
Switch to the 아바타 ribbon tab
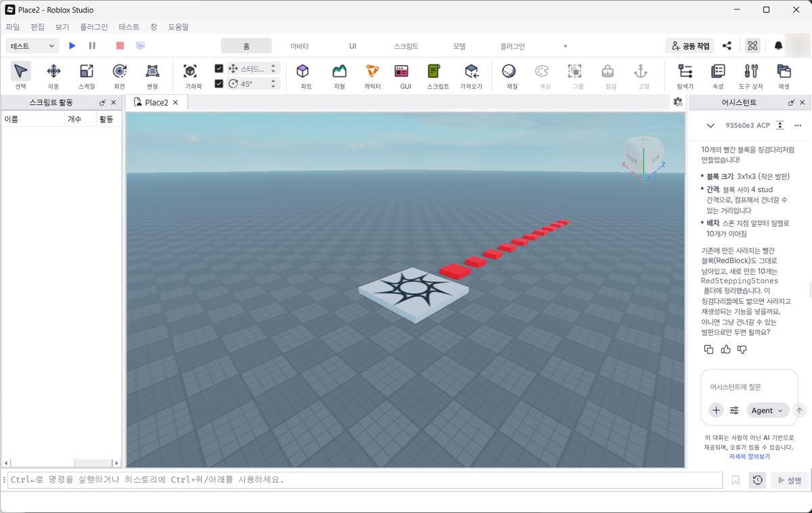click(x=299, y=46)
